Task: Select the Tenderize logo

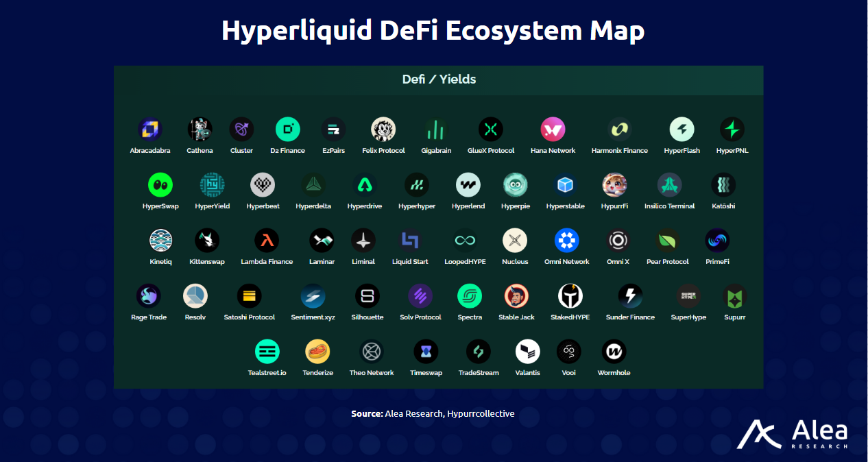Action: 317,352
